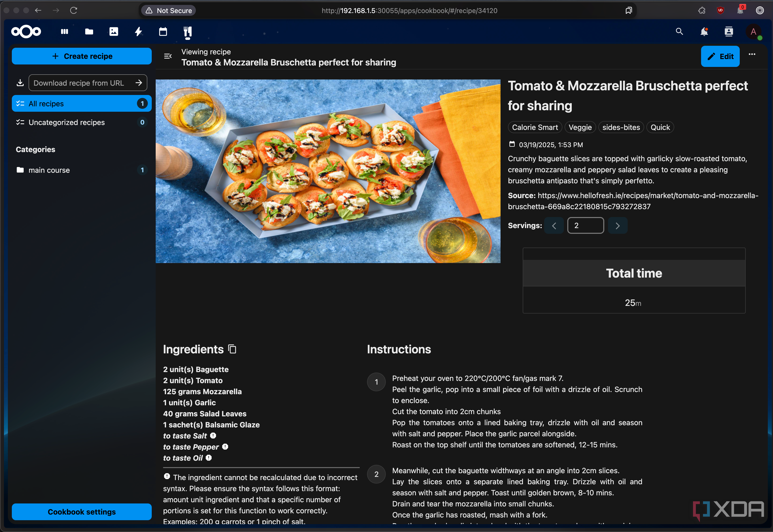Open the contacts menu

point(729,31)
